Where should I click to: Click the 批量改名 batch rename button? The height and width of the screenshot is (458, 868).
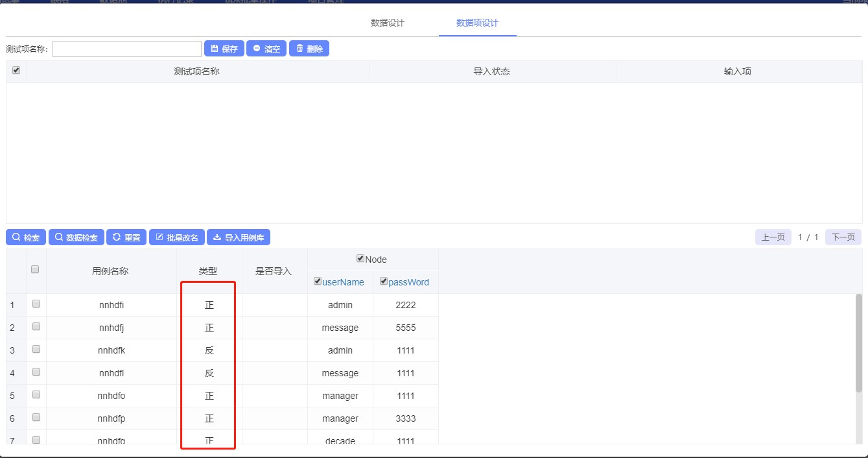[176, 237]
